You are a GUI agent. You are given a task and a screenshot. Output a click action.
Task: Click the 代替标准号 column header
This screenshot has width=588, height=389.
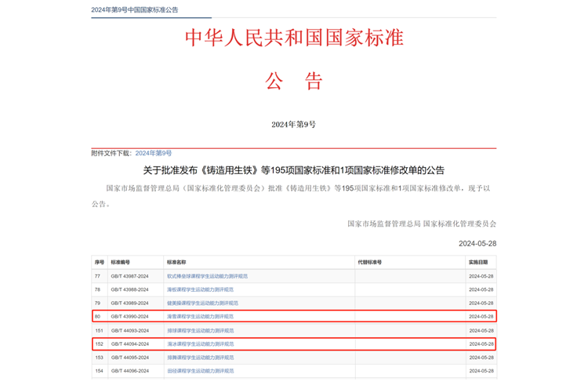tap(369, 262)
